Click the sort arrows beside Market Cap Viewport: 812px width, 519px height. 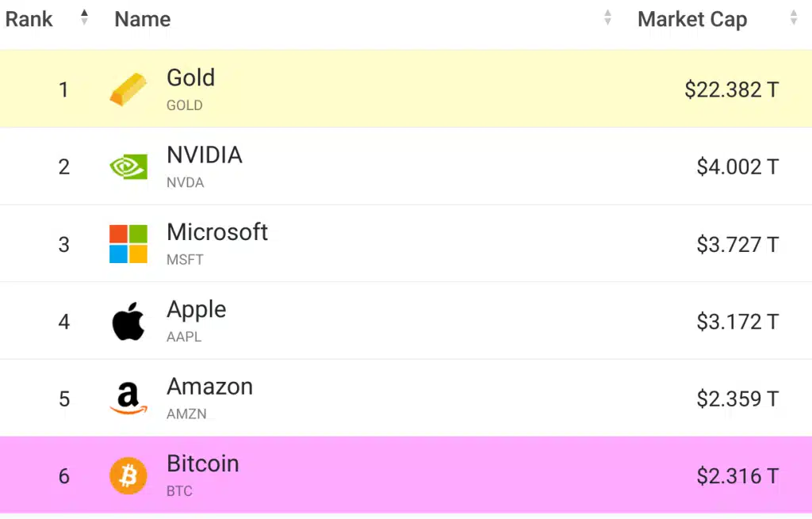(x=793, y=17)
